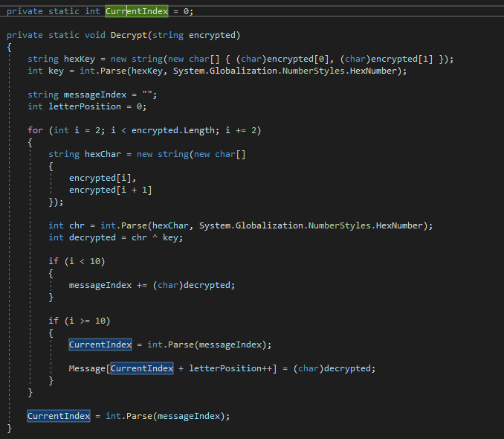This screenshot has width=504, height=439.
Task: Click the letterPosition declaration set to 0
Action: point(85,106)
